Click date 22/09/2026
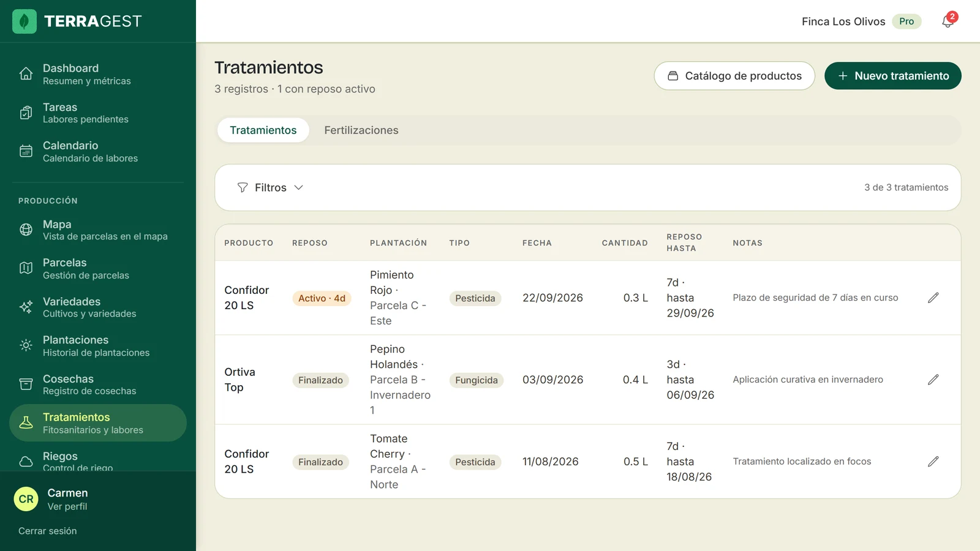This screenshot has height=551, width=980. 552,298
